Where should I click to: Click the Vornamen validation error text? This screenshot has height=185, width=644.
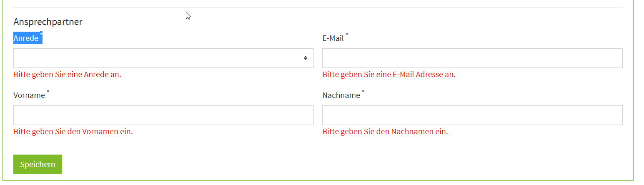[x=73, y=132]
